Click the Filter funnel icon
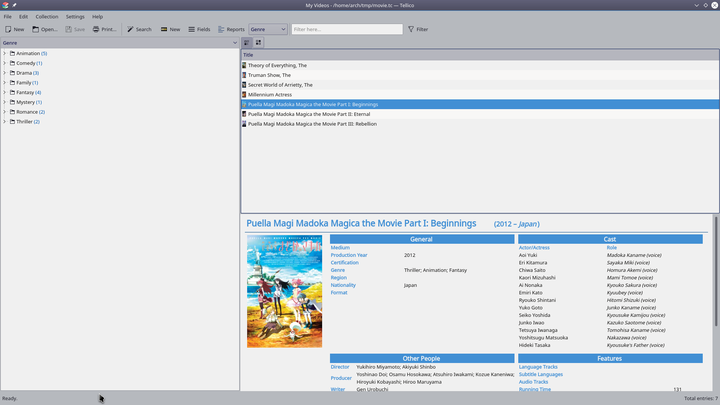 (x=411, y=29)
